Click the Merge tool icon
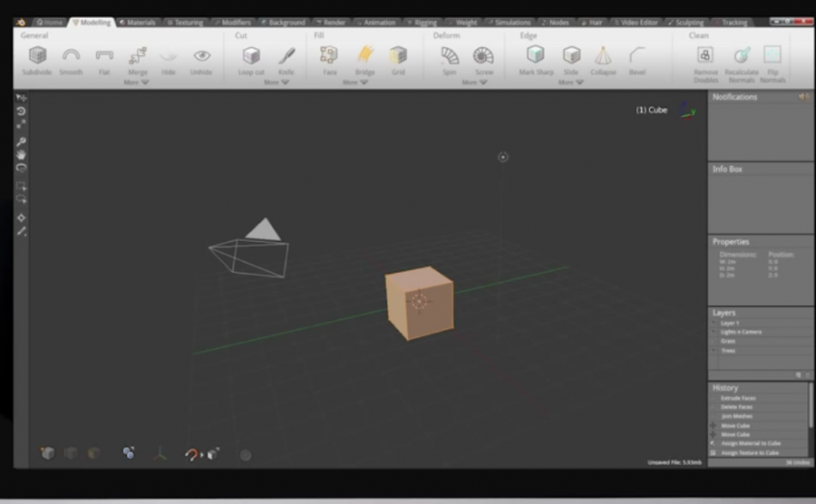The height and width of the screenshot is (504, 816). point(138,55)
